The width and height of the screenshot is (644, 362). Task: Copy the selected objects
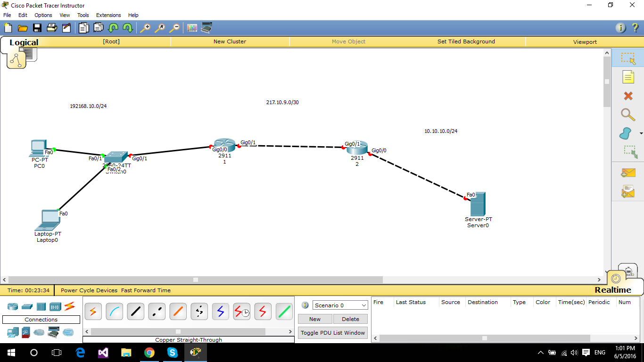[83, 28]
